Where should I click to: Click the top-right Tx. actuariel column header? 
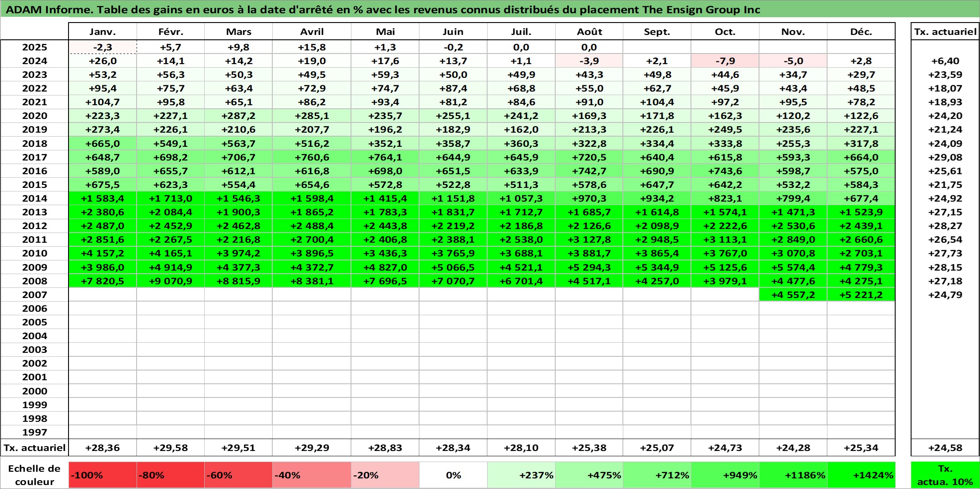pyautogui.click(x=945, y=31)
